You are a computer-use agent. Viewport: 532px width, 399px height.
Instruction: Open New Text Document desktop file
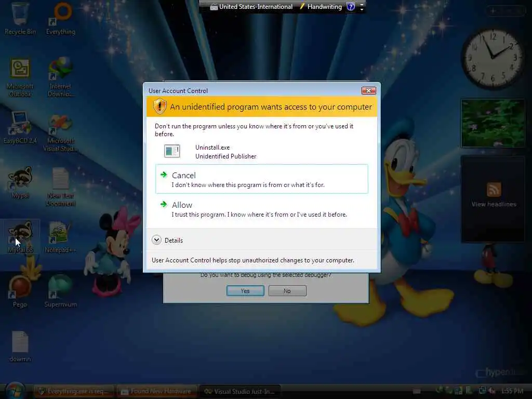[61, 187]
